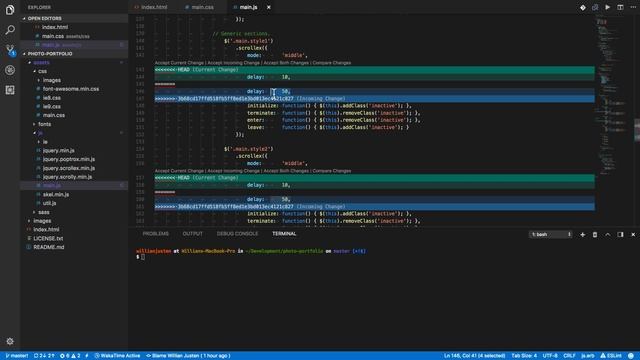
Task: Synchronize changes from status bar sync counter
Action: coord(44,356)
